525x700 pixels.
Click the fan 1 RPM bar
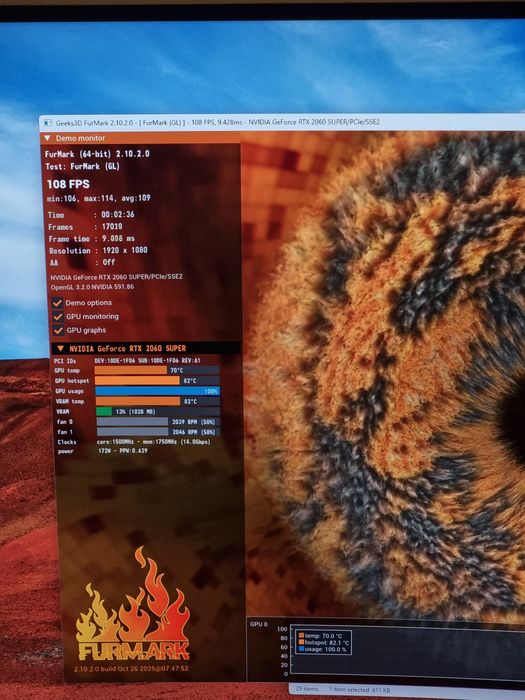158,432
